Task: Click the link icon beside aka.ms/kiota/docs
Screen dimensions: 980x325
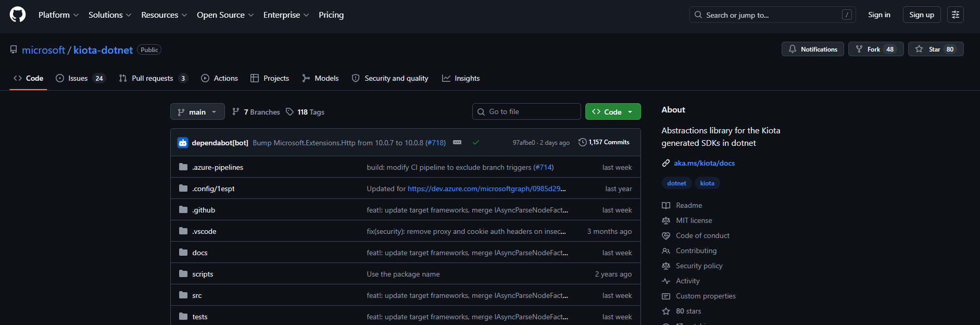Action: click(666, 163)
